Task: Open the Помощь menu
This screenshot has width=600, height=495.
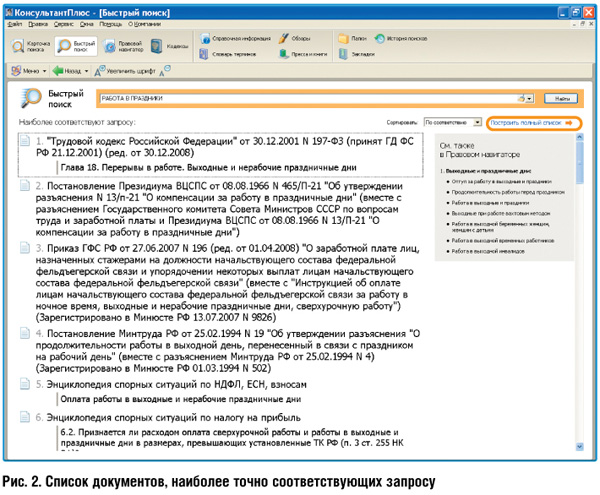Action: tap(111, 24)
